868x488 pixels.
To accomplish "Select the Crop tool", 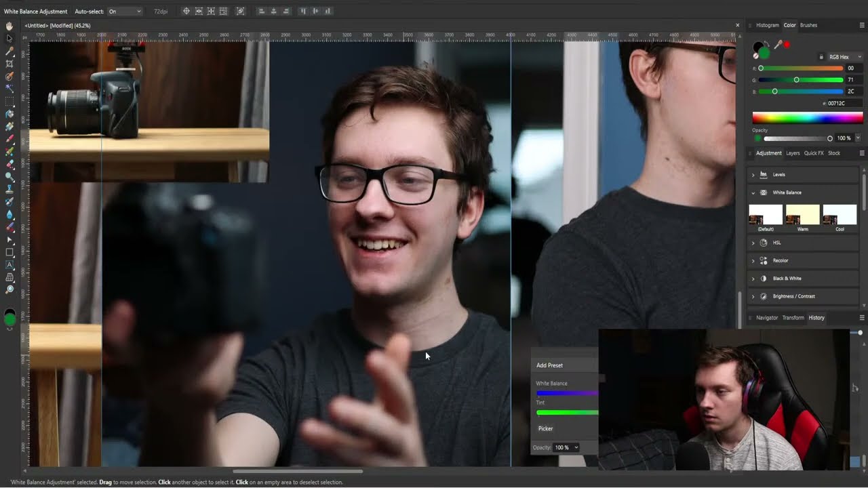I will pos(9,64).
